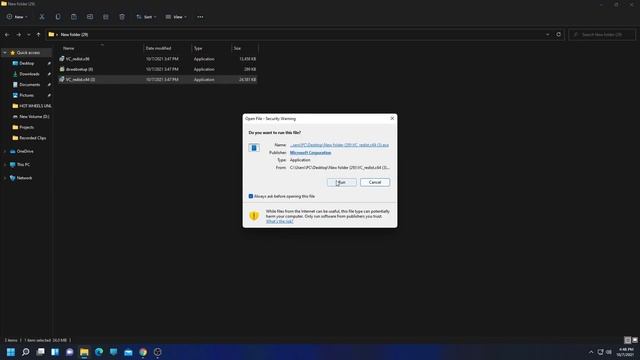Viewport: 640px width, 360px height.
Task: Sort by the Date modified column header
Action: point(167,48)
